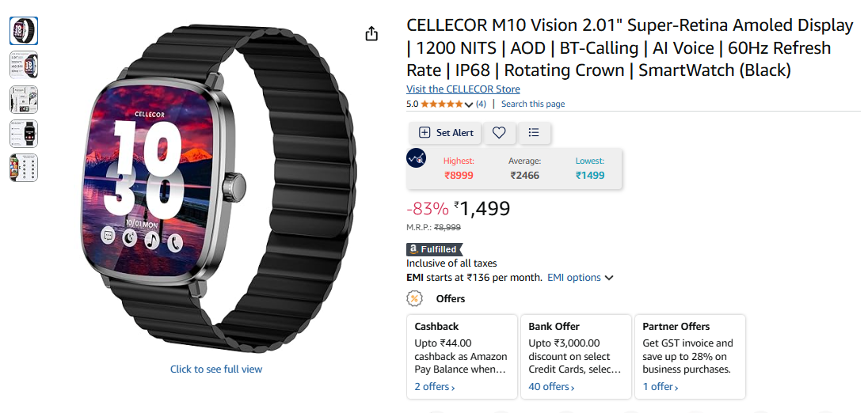Viewport: 868px width, 413px height.
Task: Select the fourth thumbnail showing watch front
Action: [24, 134]
